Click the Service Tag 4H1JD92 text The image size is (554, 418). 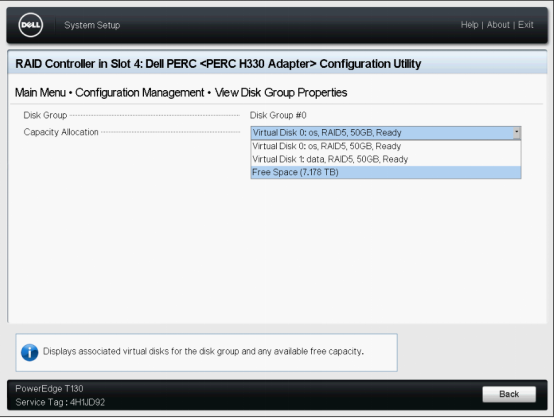coord(60,402)
